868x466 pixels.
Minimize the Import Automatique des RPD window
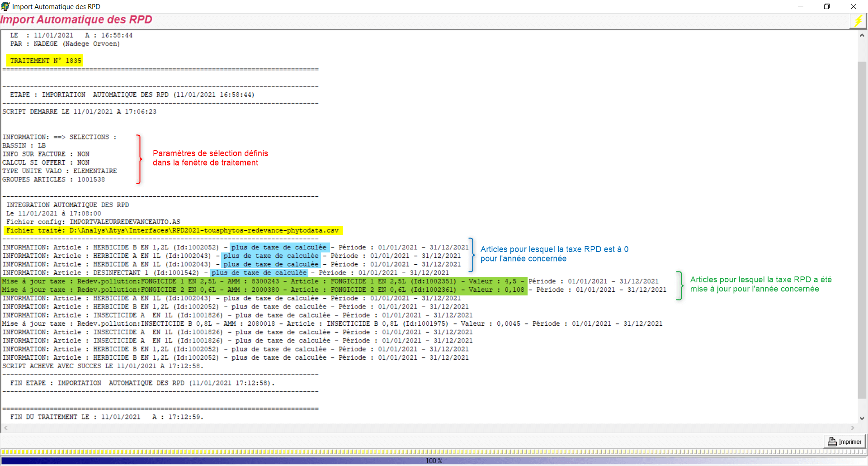(801, 6)
